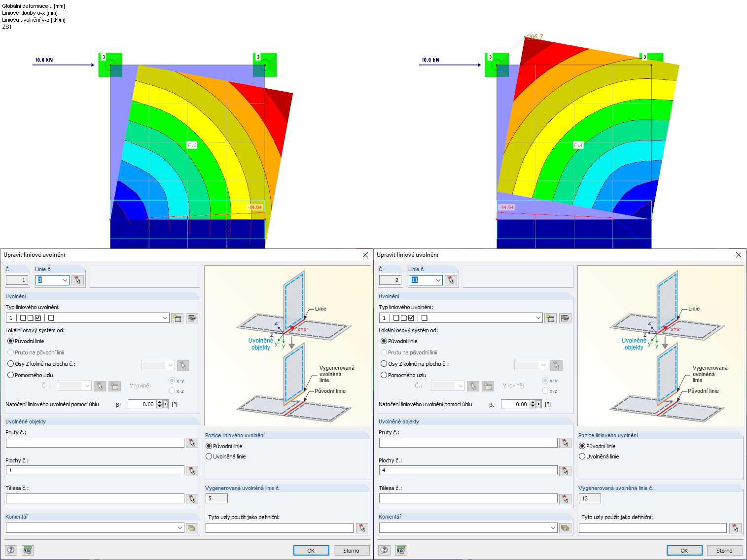
Task: Cancel right dialog with Storno
Action: [x=724, y=551]
